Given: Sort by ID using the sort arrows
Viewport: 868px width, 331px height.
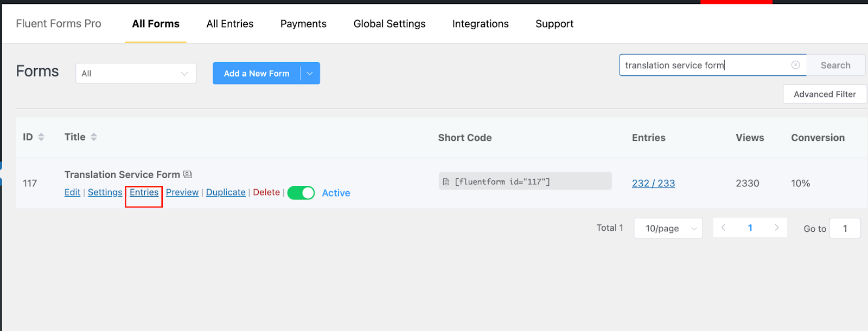Looking at the screenshot, I should coord(41,137).
